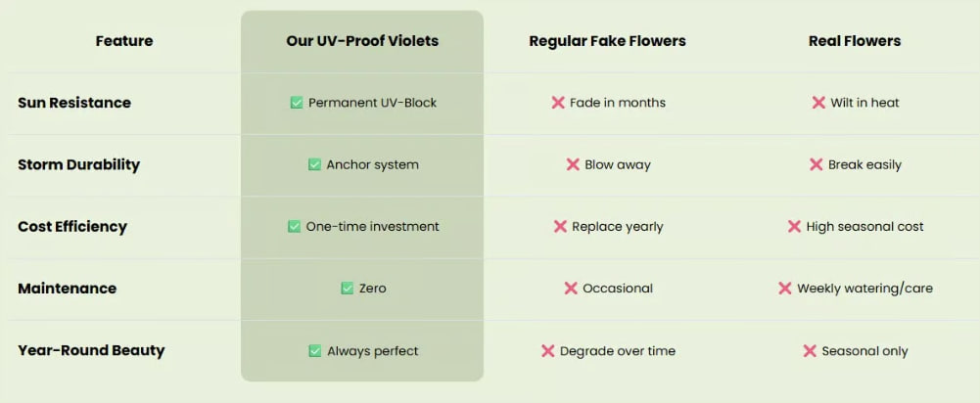
Task: Click the Year-Round Beauty row label
Action: point(91,350)
